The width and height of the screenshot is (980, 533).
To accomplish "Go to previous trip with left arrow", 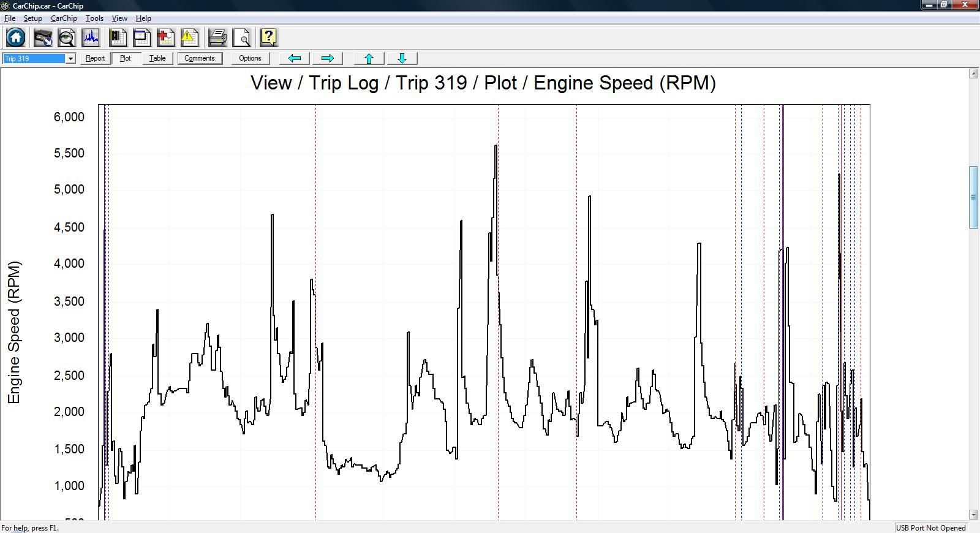I will pos(295,58).
